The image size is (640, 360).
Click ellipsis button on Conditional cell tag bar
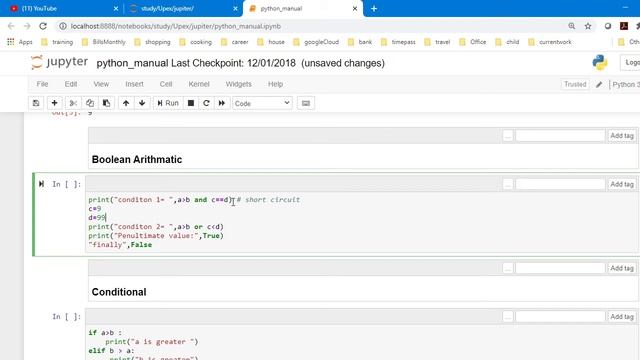(507, 268)
